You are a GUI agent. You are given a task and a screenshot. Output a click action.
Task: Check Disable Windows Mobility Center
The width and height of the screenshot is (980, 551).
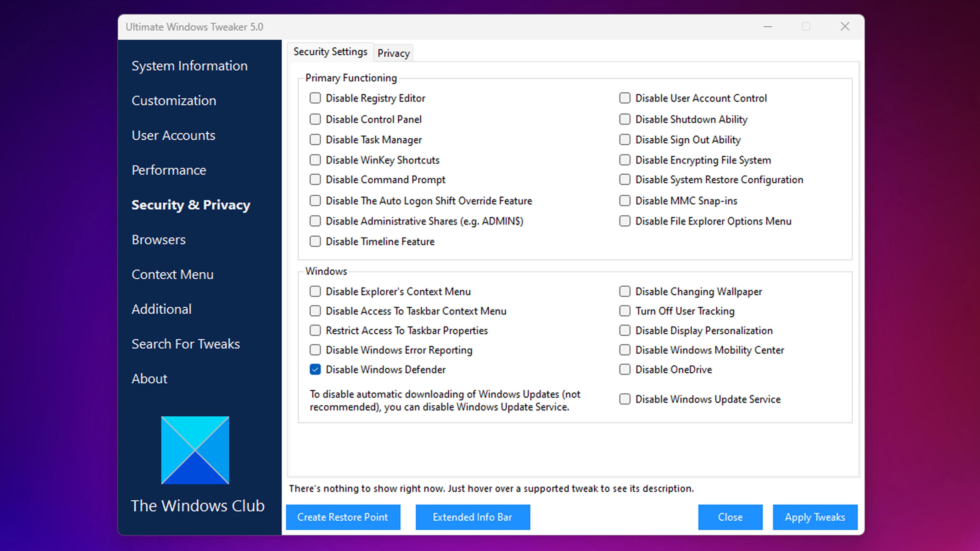pyautogui.click(x=625, y=350)
